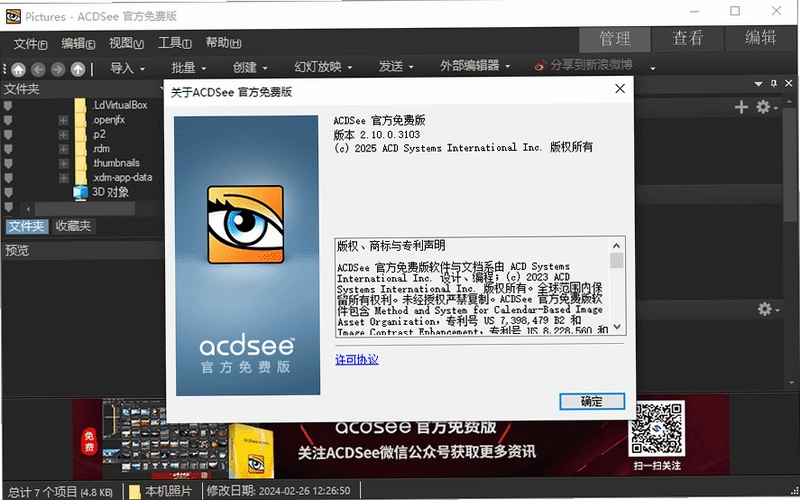
Task: Open lower gear settings in right panel
Action: [765, 309]
